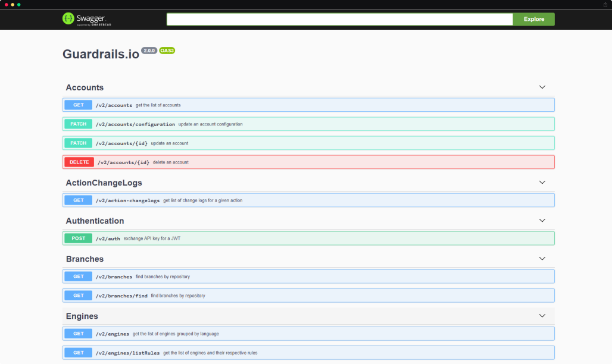Select the GET badge on /v2/accounts
The width and height of the screenshot is (612, 364).
78,105
